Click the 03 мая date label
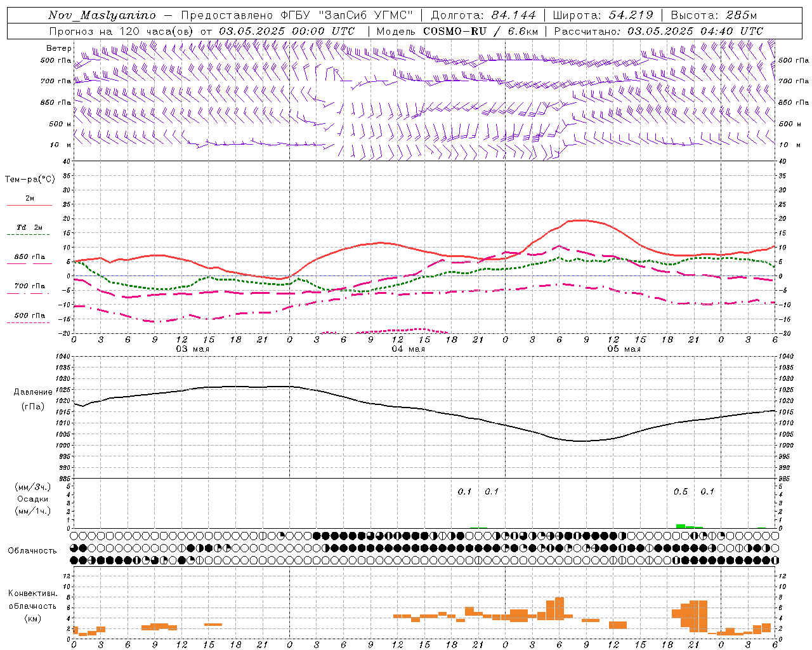This screenshot has width=812, height=650. click(x=192, y=349)
